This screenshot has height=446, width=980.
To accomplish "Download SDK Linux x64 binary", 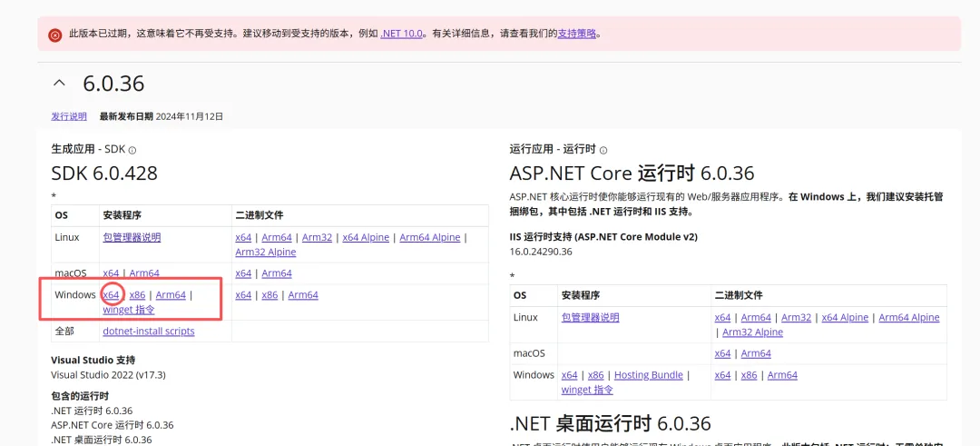I will click(243, 238).
